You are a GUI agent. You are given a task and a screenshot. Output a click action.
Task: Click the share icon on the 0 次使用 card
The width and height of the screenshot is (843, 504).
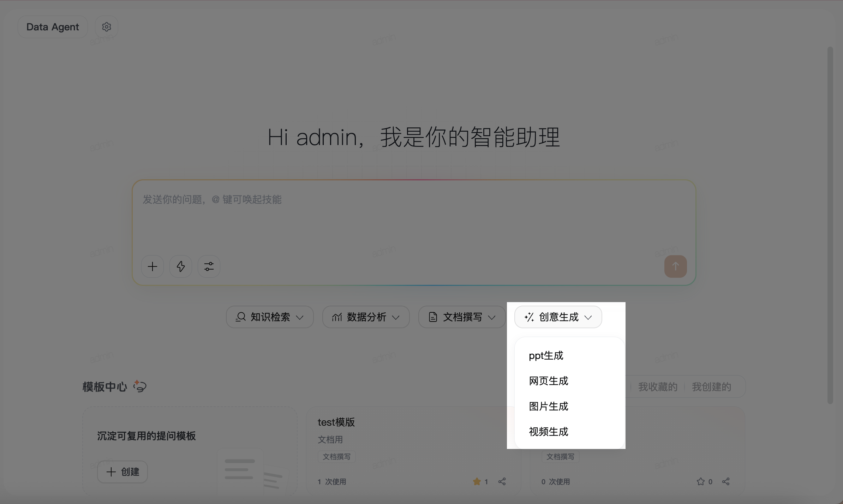pyautogui.click(x=726, y=481)
